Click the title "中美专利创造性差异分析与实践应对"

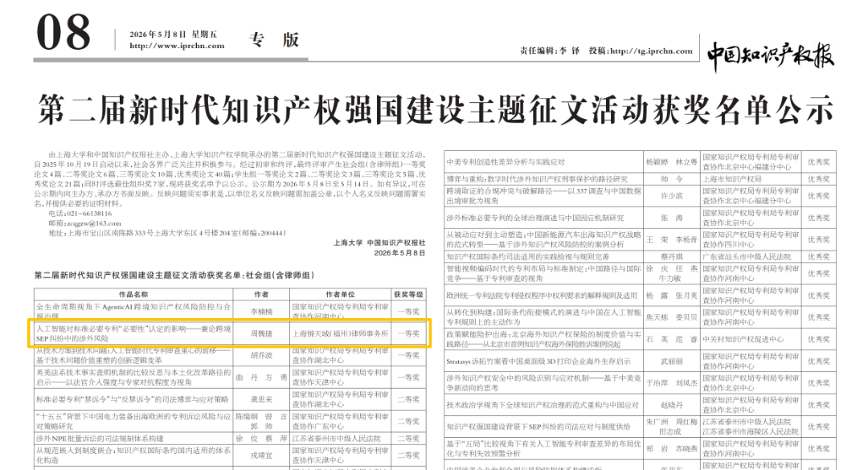(x=506, y=162)
